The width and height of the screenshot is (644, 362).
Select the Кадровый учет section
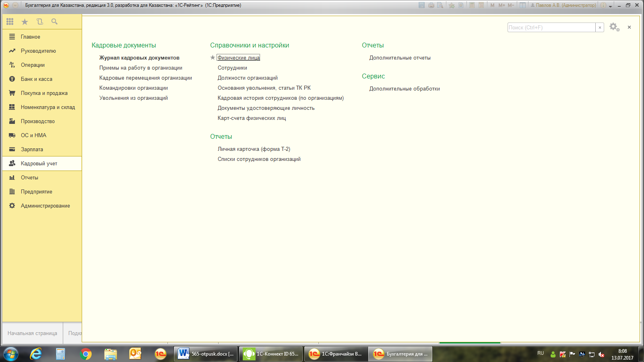click(42, 163)
